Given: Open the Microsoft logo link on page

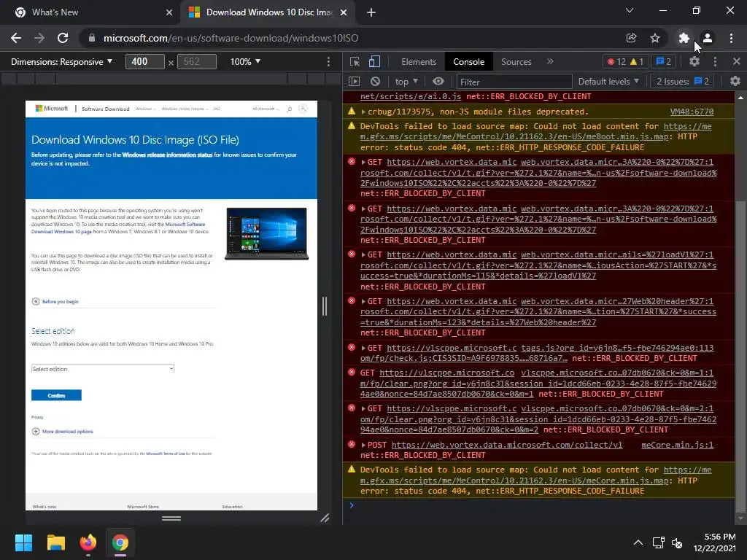Looking at the screenshot, I should pyautogui.click(x=52, y=109).
